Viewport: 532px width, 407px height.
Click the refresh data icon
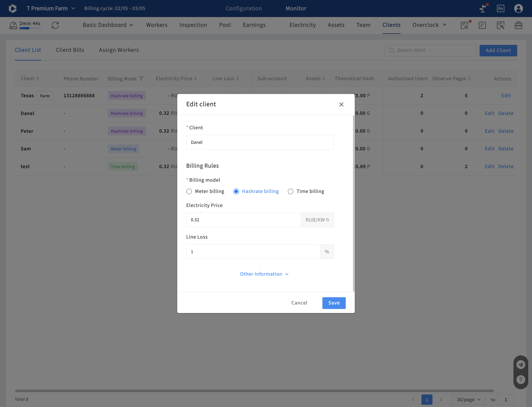coord(55,25)
